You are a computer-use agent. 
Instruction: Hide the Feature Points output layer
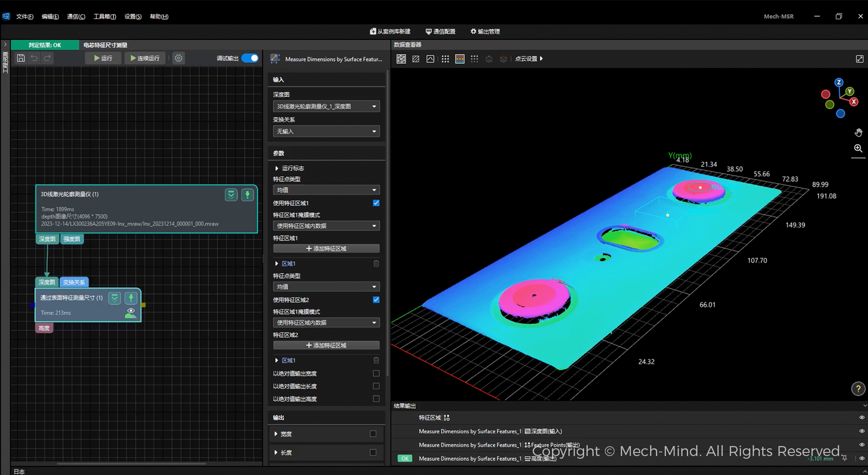pos(861,445)
